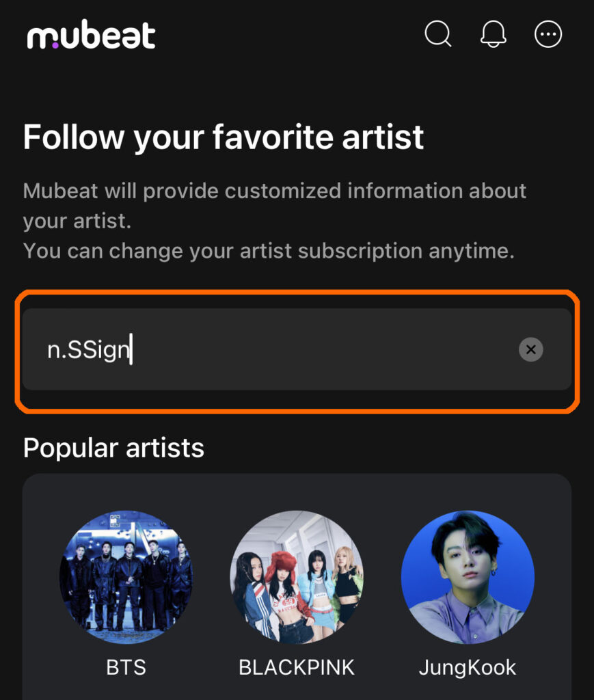The width and height of the screenshot is (594, 700).
Task: Click the Mubeat customized information description text
Action: [274, 190]
